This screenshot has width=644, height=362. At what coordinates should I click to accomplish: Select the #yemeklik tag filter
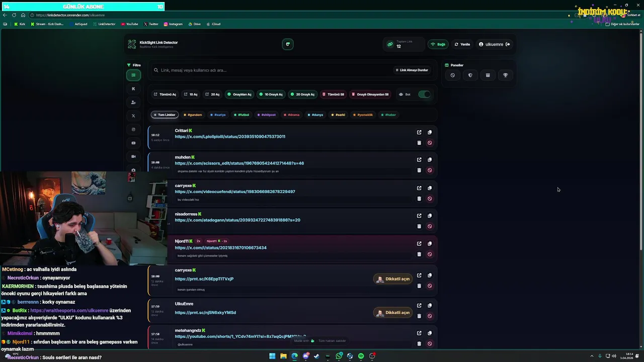click(363, 115)
